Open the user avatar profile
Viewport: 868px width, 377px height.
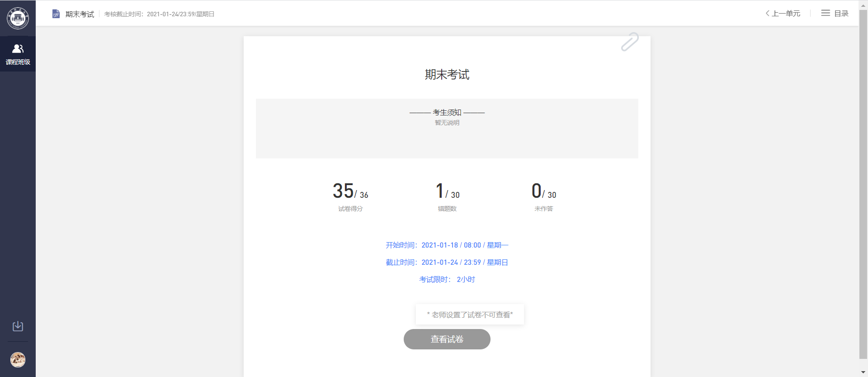[x=18, y=360]
